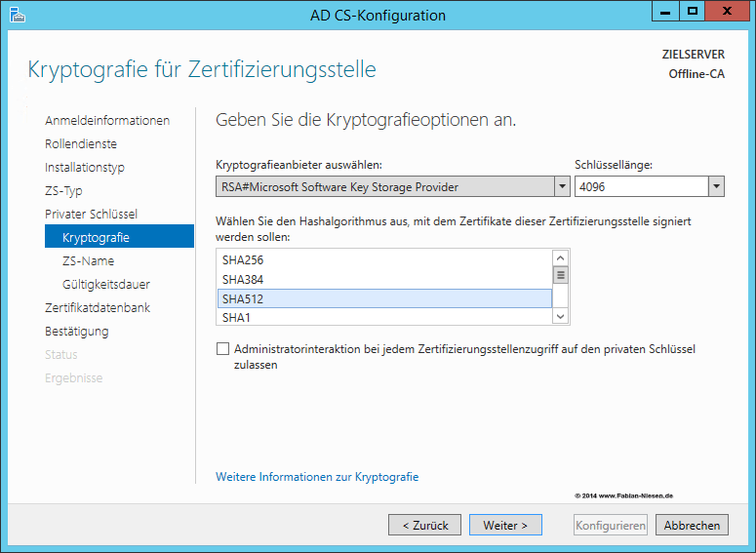Click the Zurück button
Screen dimensions: 756x553
(424, 525)
